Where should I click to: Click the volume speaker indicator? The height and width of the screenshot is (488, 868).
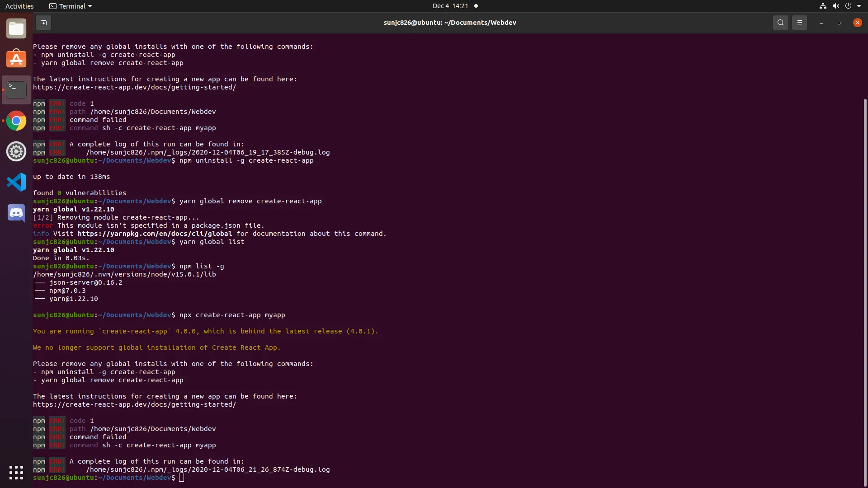pyautogui.click(x=835, y=6)
